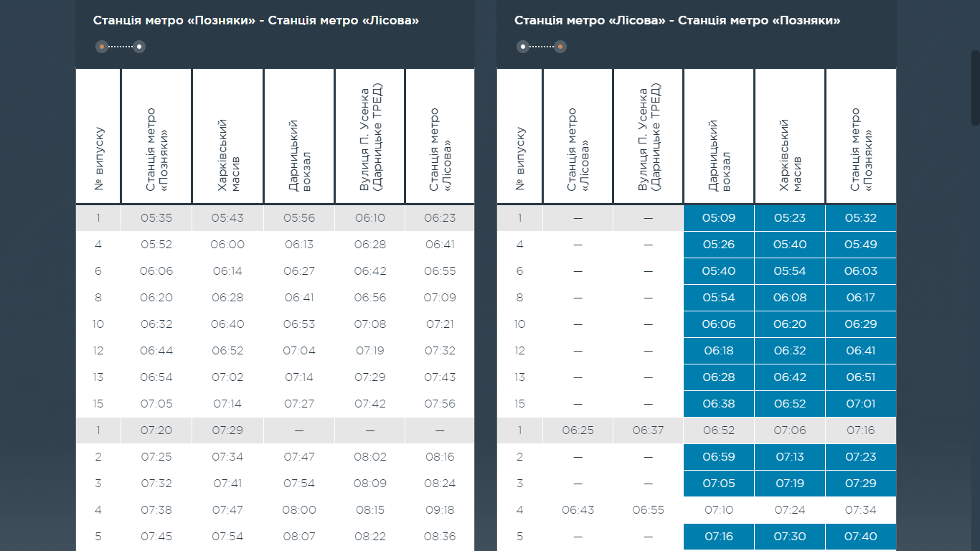
Task: Click the 06:00 time cell
Action: [x=227, y=245]
